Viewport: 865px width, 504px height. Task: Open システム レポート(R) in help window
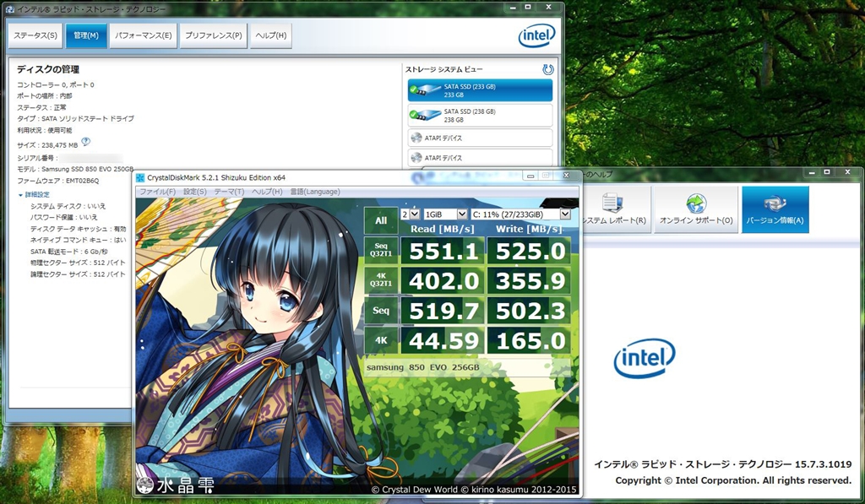[617, 209]
